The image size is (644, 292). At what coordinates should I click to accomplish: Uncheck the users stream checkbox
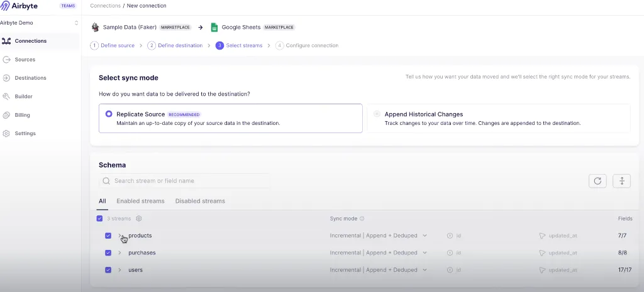[x=108, y=270]
